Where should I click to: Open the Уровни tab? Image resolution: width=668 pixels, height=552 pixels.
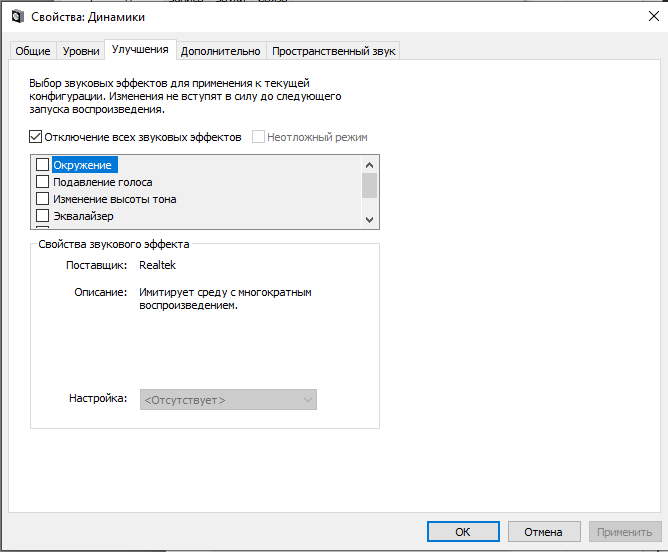pyautogui.click(x=81, y=51)
